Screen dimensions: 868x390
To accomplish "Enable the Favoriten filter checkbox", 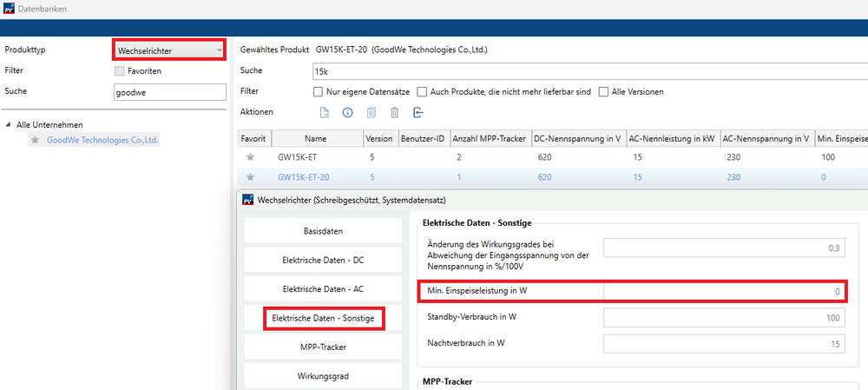I will [x=120, y=70].
